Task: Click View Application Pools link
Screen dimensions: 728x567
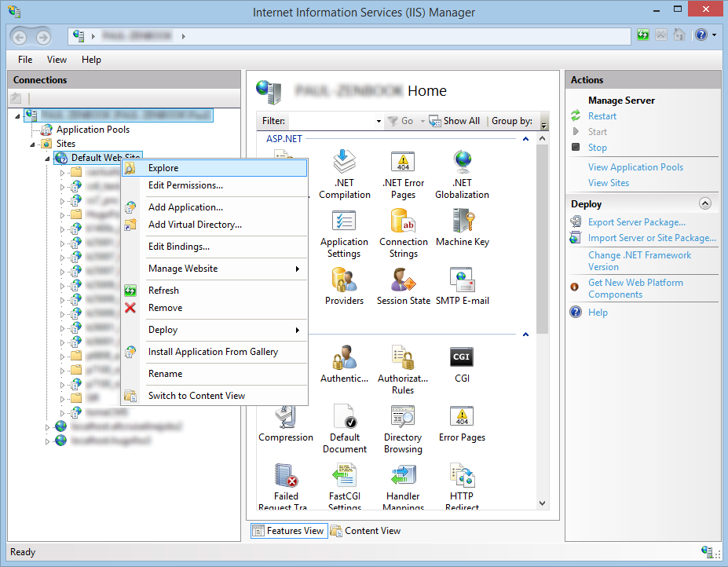Action: [x=635, y=167]
